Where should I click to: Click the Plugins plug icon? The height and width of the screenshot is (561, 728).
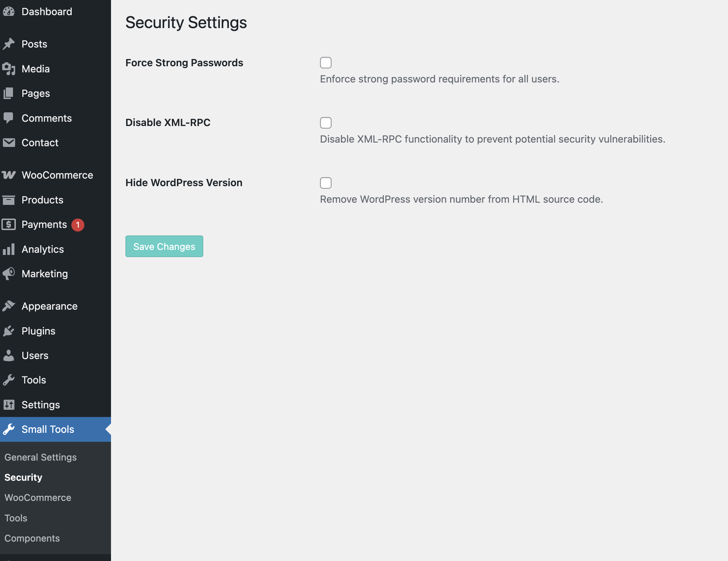[x=9, y=331]
